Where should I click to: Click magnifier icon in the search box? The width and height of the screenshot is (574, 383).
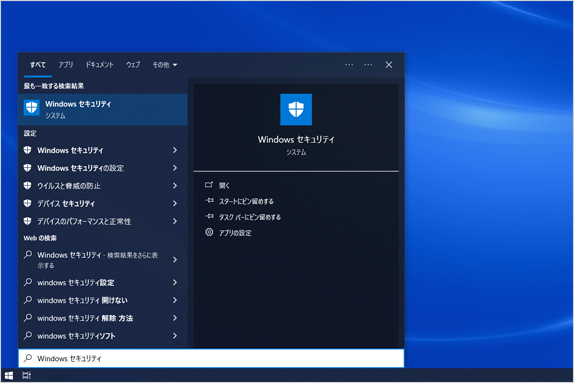point(28,358)
